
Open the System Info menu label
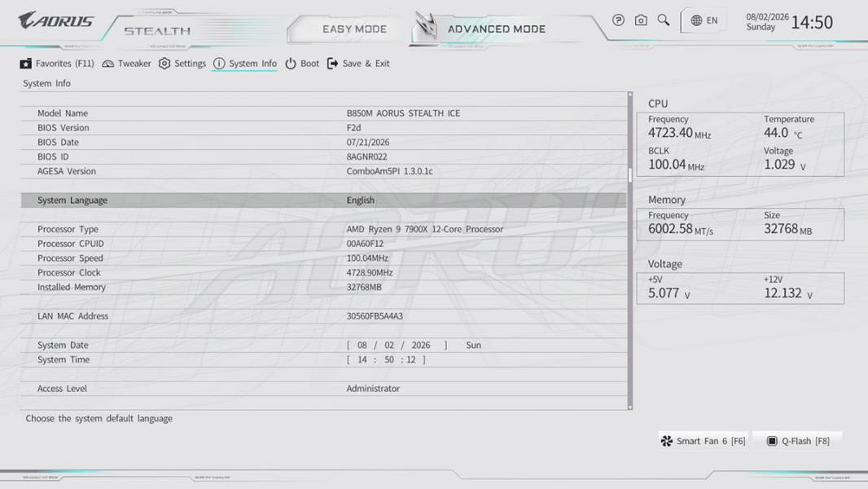(253, 64)
